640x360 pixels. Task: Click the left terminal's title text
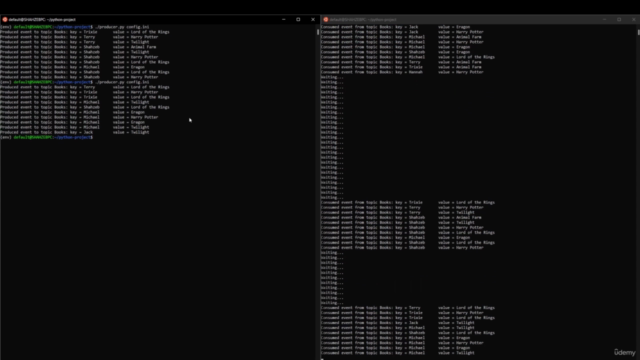pos(42,20)
